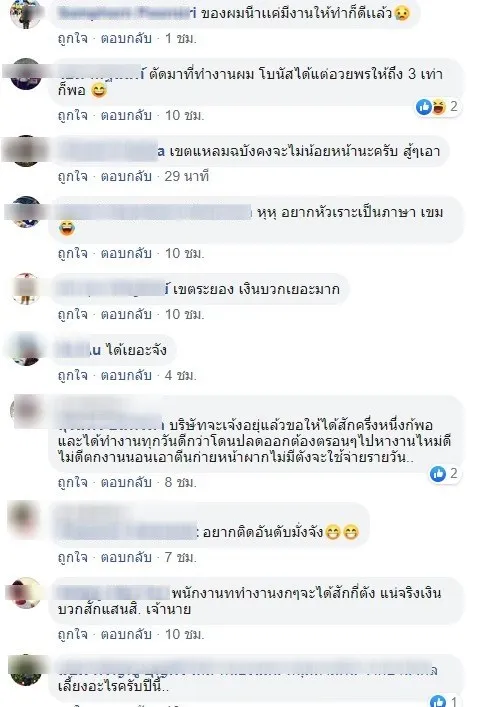Click the avatar beside the อยากติดอันดับมั่งจัง comment

pos(26,519)
